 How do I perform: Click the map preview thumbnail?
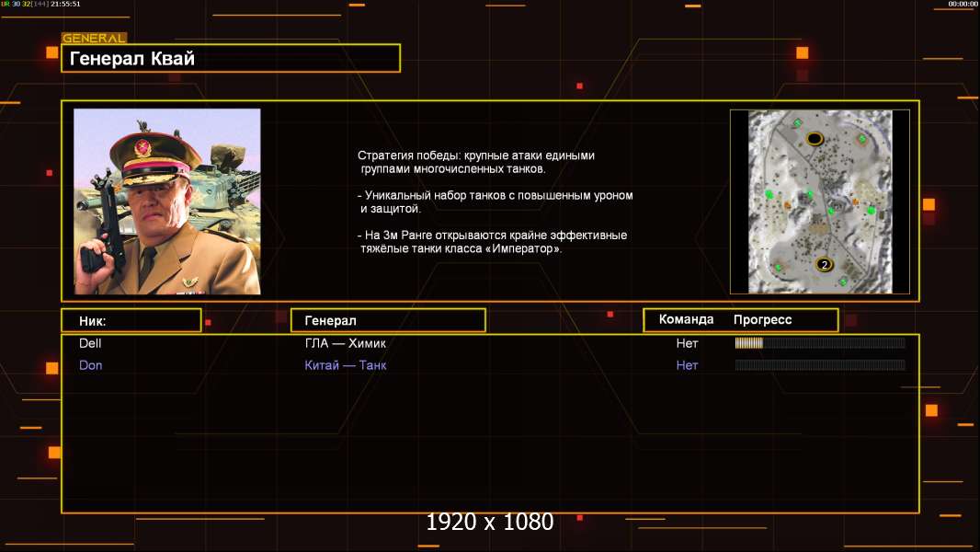[x=820, y=201]
